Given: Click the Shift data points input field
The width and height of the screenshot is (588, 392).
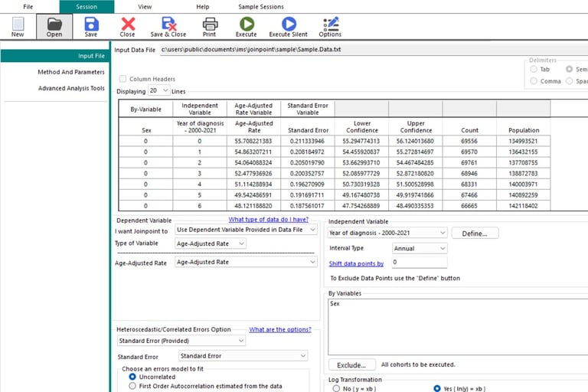Looking at the screenshot, I should point(420,262).
